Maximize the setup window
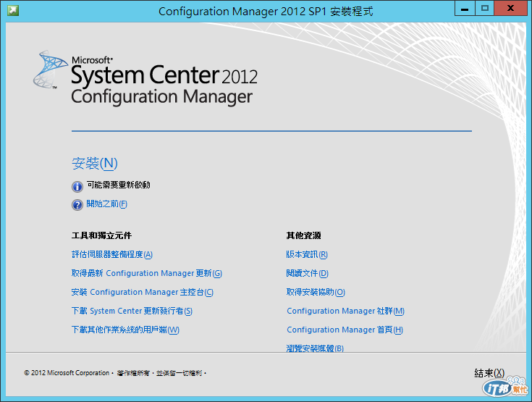Viewport: 532px width, 402px height. coord(485,9)
